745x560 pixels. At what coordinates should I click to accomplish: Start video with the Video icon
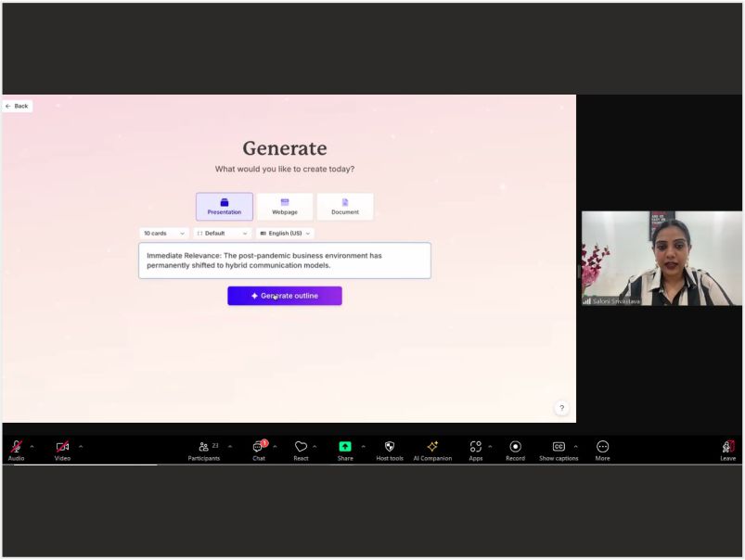[x=62, y=447]
